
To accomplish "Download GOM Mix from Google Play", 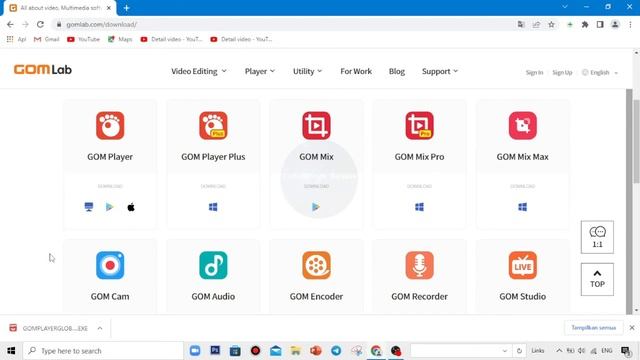I will (316, 207).
